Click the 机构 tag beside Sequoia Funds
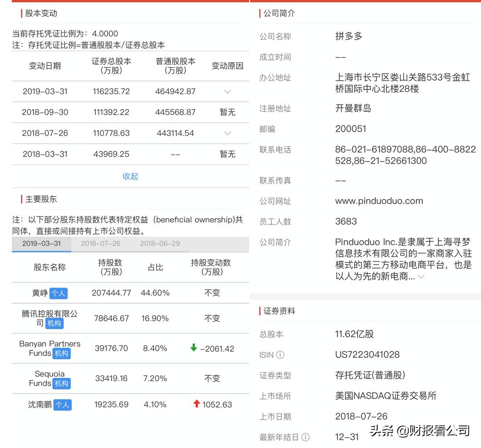Screen dimensions: 481x448 point(61,383)
